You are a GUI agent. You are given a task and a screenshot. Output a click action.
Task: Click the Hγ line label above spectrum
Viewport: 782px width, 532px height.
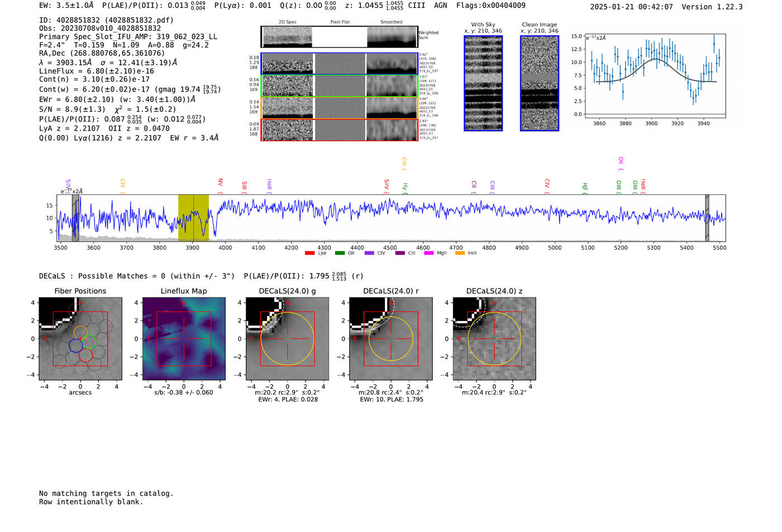pyautogui.click(x=405, y=188)
